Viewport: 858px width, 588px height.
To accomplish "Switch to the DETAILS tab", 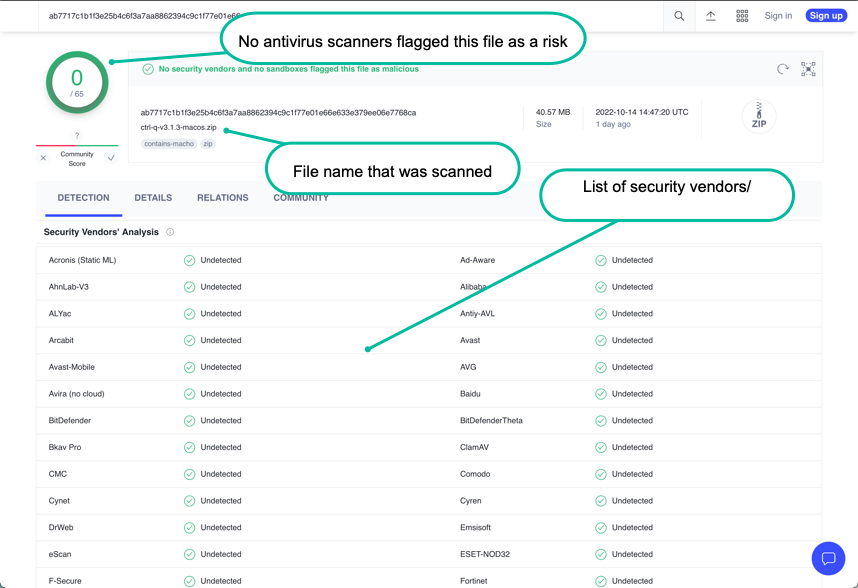I will tap(152, 197).
